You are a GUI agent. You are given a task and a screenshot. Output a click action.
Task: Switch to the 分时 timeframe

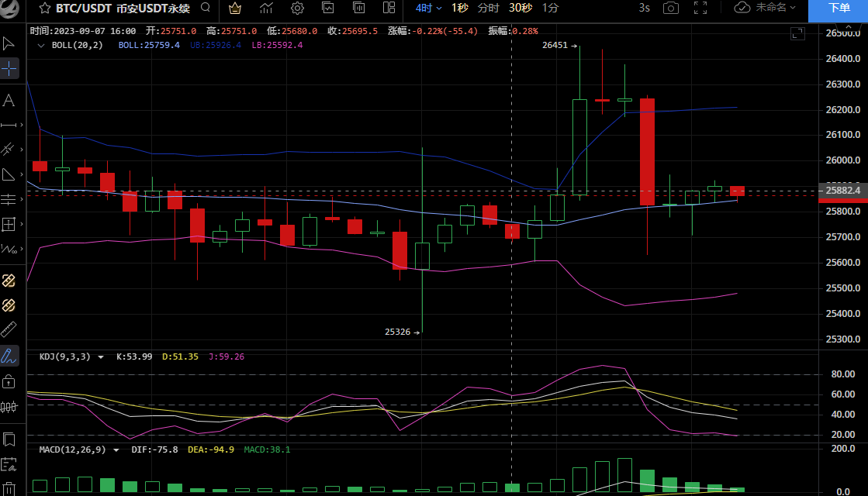click(489, 8)
